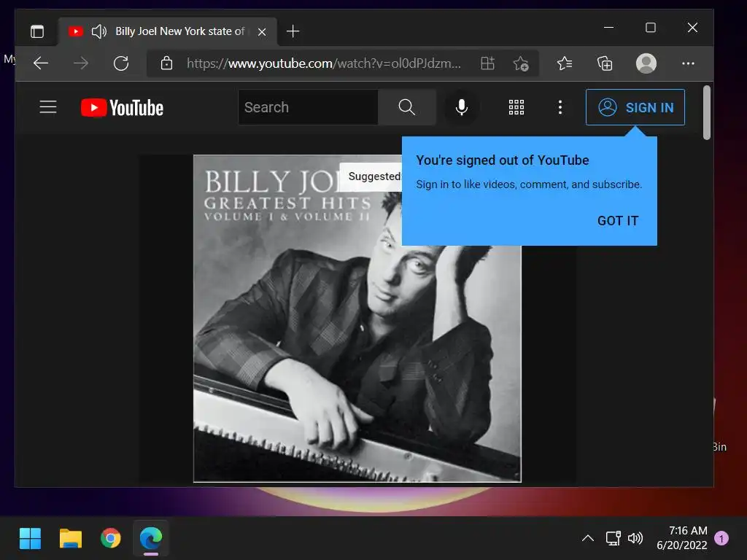Click the forward navigation arrow
This screenshot has height=560, width=747.
pos(81,63)
